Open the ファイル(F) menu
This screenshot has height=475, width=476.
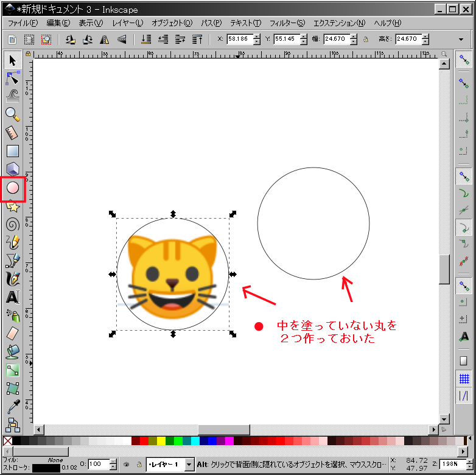point(23,23)
